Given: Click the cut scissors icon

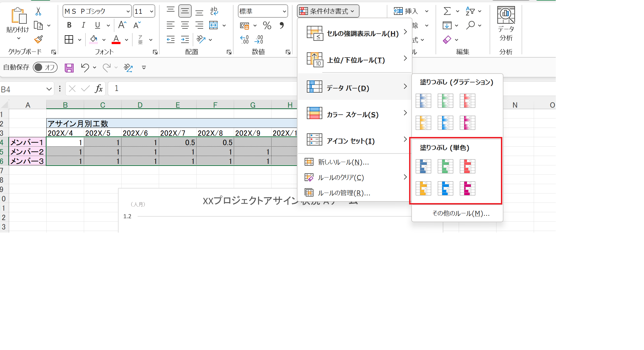Looking at the screenshot, I should (38, 11).
